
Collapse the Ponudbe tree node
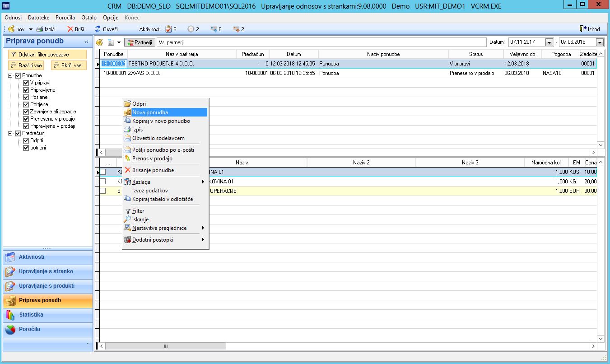click(10, 75)
